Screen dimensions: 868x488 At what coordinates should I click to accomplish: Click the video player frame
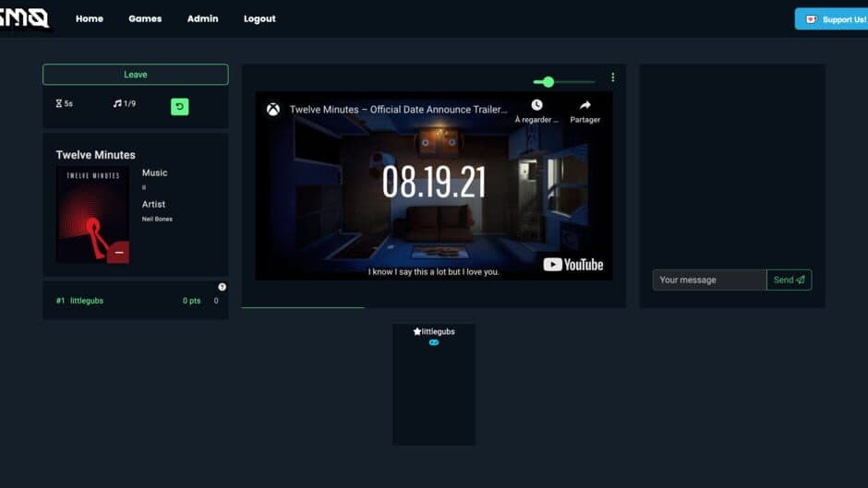coord(433,186)
